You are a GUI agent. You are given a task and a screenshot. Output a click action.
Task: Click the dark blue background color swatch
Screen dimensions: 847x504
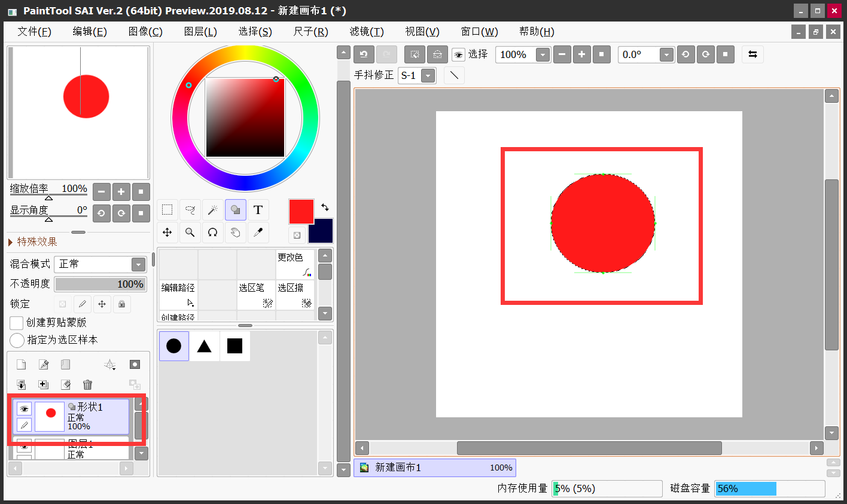click(321, 231)
